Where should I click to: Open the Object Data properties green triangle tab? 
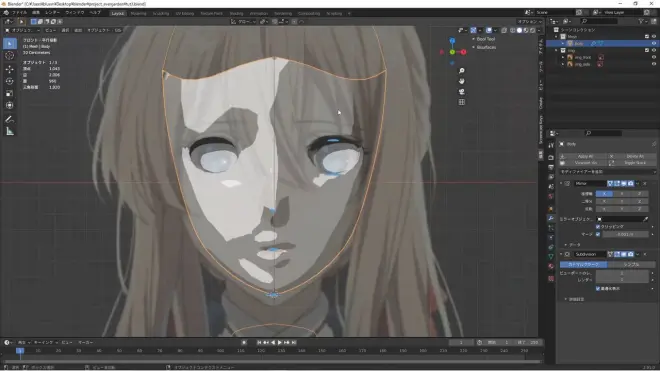point(551,256)
